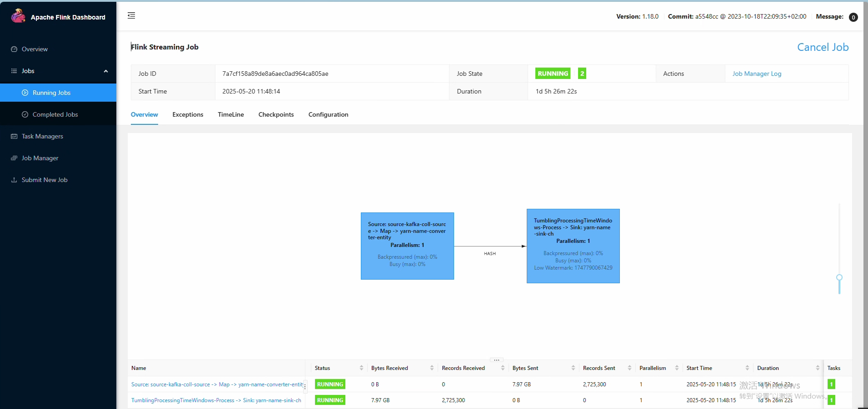Click the job duration 1d 5h 26m 22s
The height and width of the screenshot is (409, 868).
pyautogui.click(x=556, y=91)
